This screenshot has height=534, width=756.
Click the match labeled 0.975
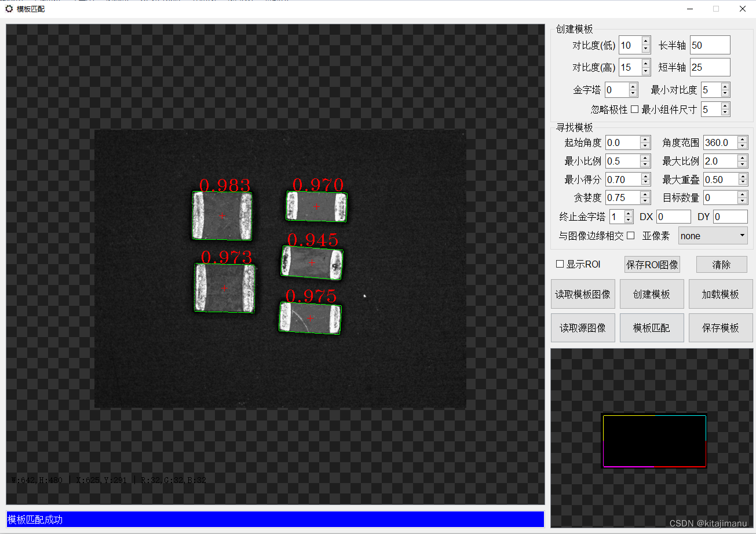point(310,318)
